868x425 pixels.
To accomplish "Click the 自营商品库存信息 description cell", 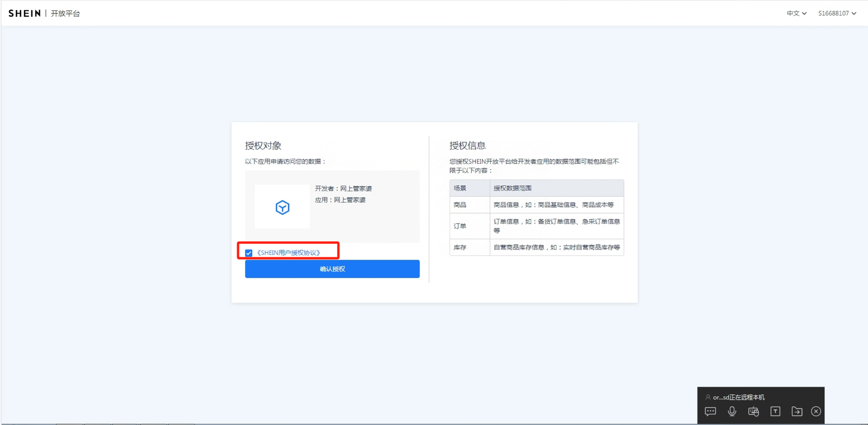I will [x=557, y=247].
